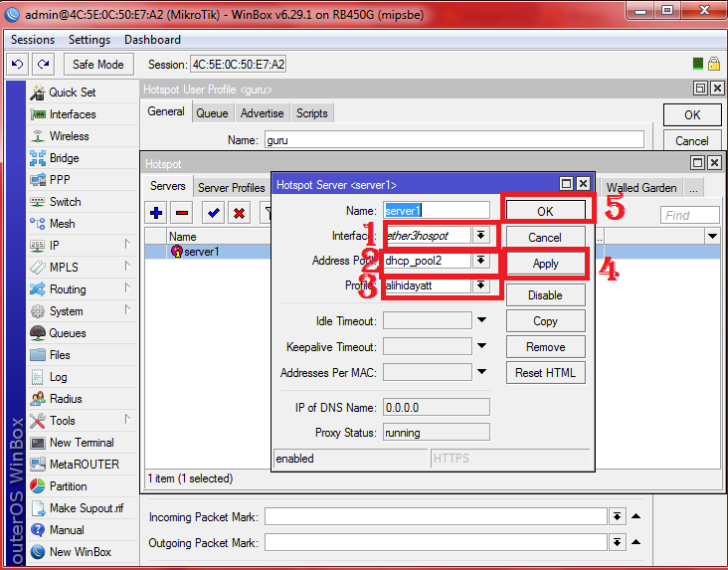Open the Switch menu entry

pos(83,202)
